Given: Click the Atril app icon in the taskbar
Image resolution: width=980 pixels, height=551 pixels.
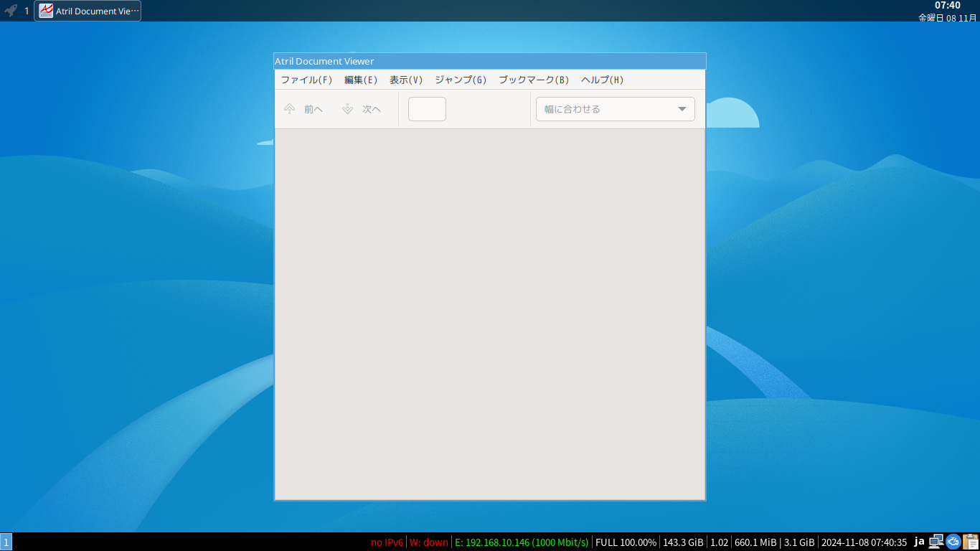Looking at the screenshot, I should pos(46,11).
